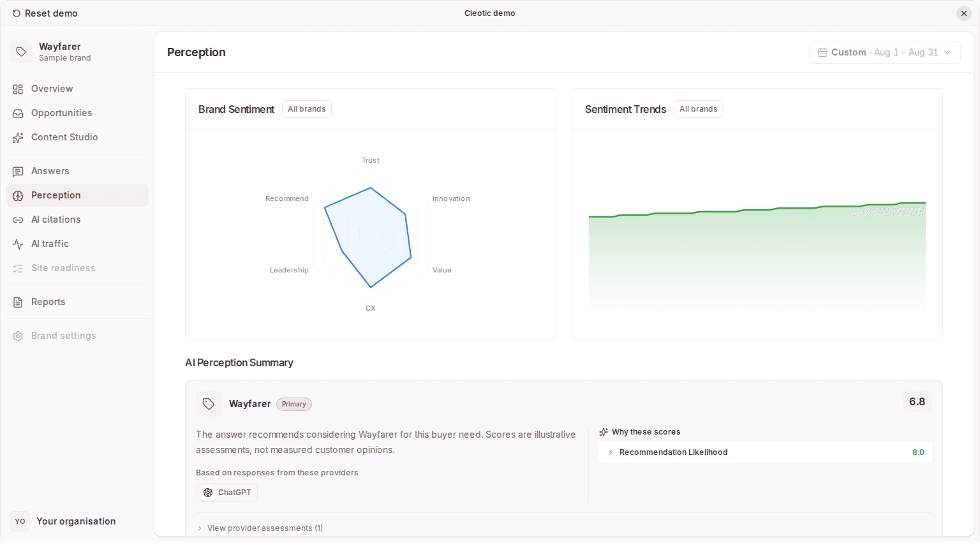Click the Overview grid icon
980x543 pixels.
coord(18,89)
